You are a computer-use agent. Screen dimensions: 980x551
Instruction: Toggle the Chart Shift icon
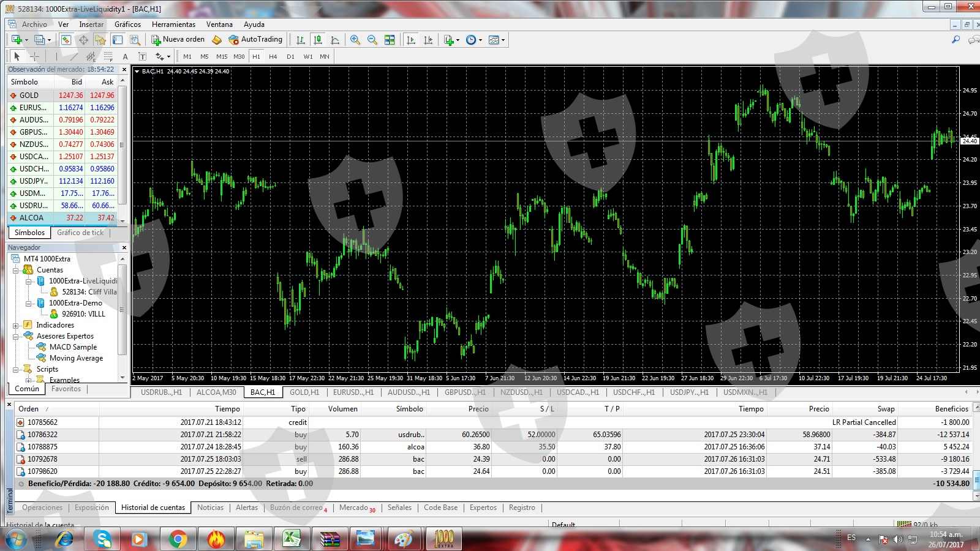[x=428, y=40]
